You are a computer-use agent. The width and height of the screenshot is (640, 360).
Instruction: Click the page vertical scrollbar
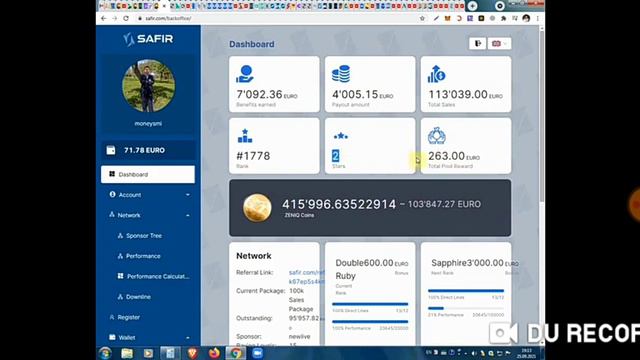pos(542,116)
